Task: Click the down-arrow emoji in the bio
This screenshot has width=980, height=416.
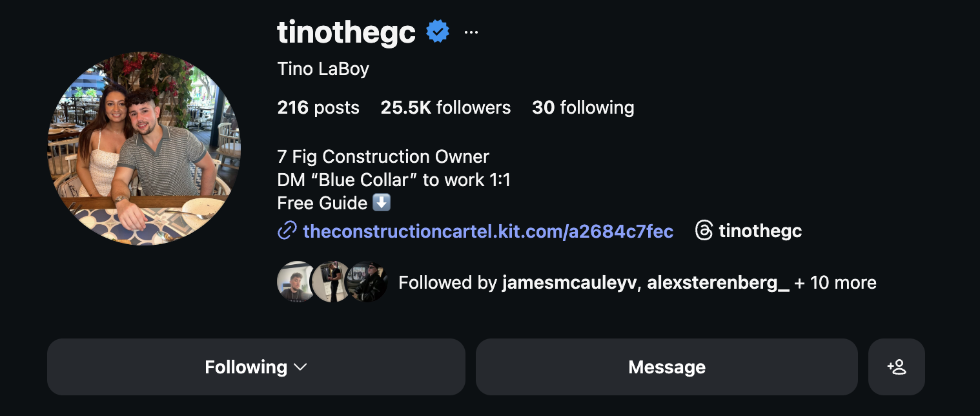Action: [380, 203]
